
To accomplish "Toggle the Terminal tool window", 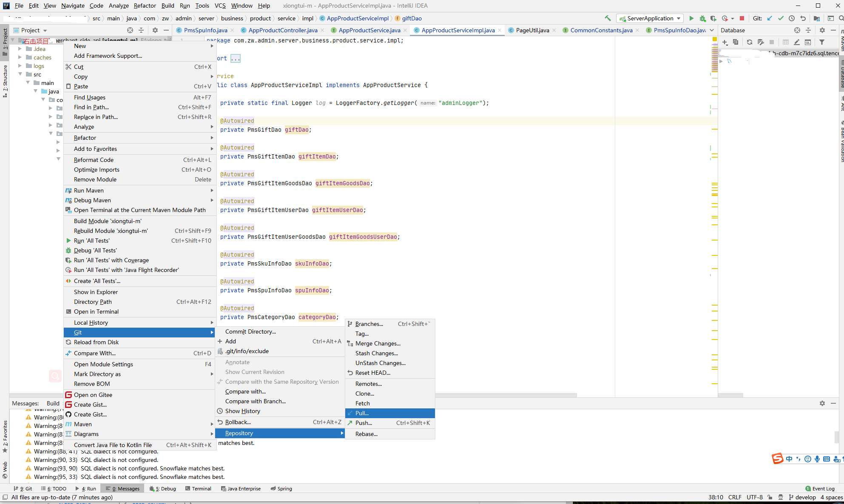I will click(x=198, y=489).
